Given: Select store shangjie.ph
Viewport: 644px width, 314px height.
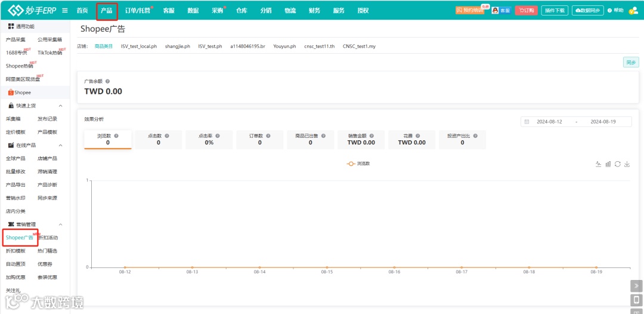Looking at the screenshot, I should pyautogui.click(x=178, y=47).
